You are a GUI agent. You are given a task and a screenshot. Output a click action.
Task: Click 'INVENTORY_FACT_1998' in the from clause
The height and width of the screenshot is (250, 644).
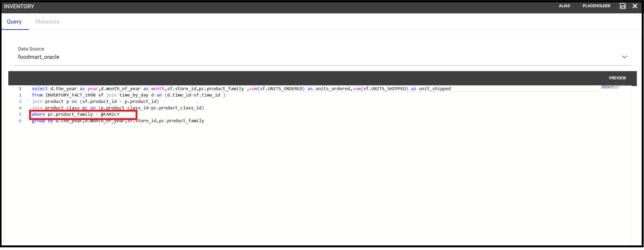[70, 95]
